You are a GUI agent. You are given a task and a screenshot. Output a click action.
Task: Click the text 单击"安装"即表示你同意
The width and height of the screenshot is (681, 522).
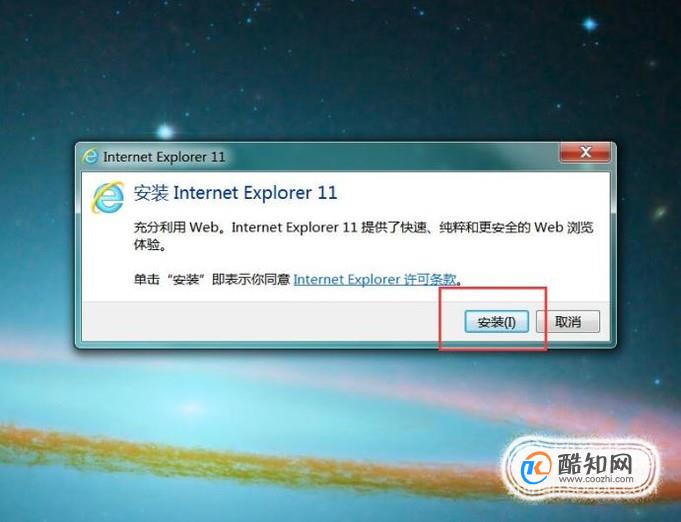coord(212,279)
